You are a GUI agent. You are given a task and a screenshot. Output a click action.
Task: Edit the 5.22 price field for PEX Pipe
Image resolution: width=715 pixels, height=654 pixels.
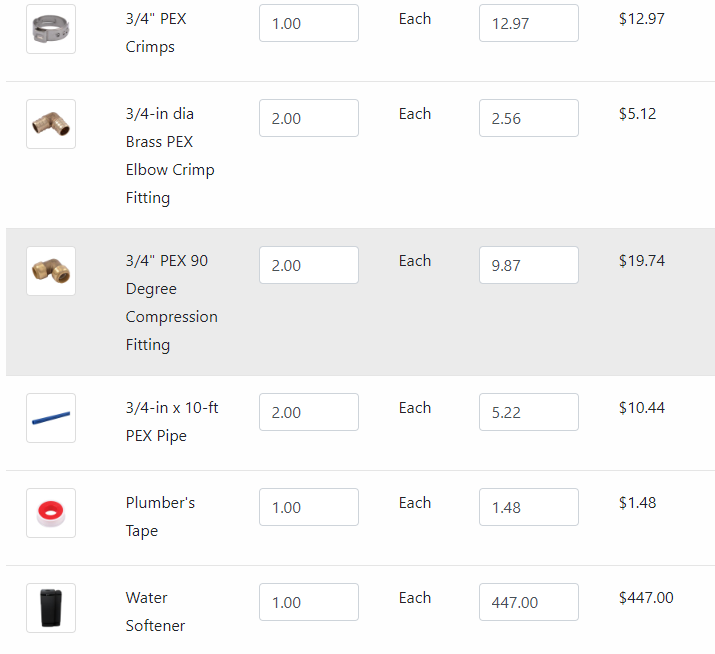pyautogui.click(x=528, y=412)
